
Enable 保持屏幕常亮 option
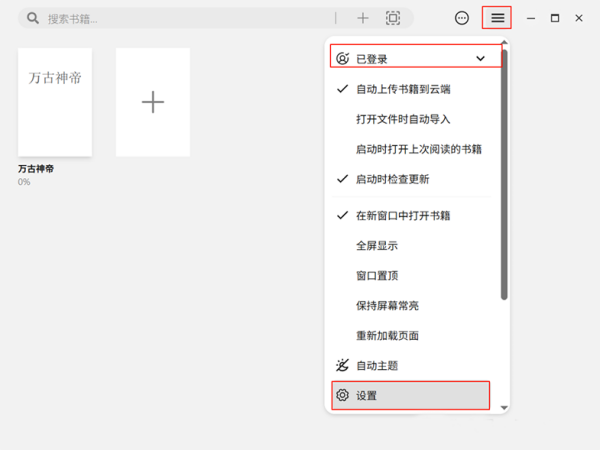click(410, 305)
